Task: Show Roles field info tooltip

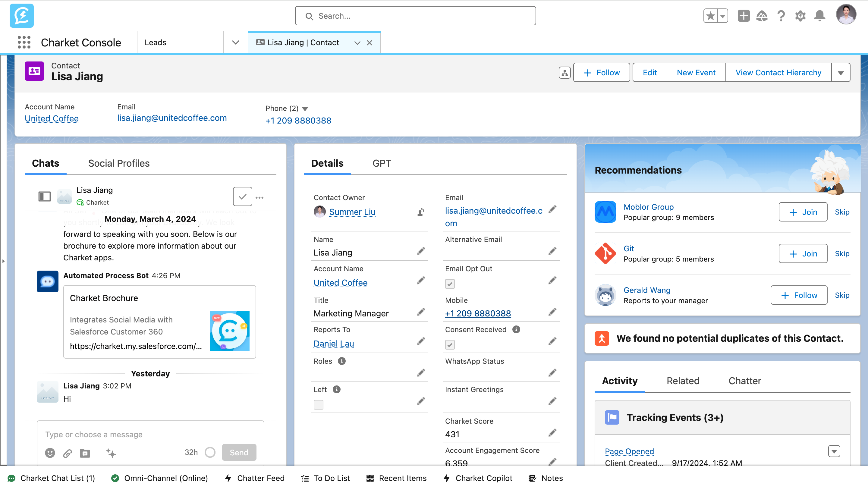Action: 342,361
